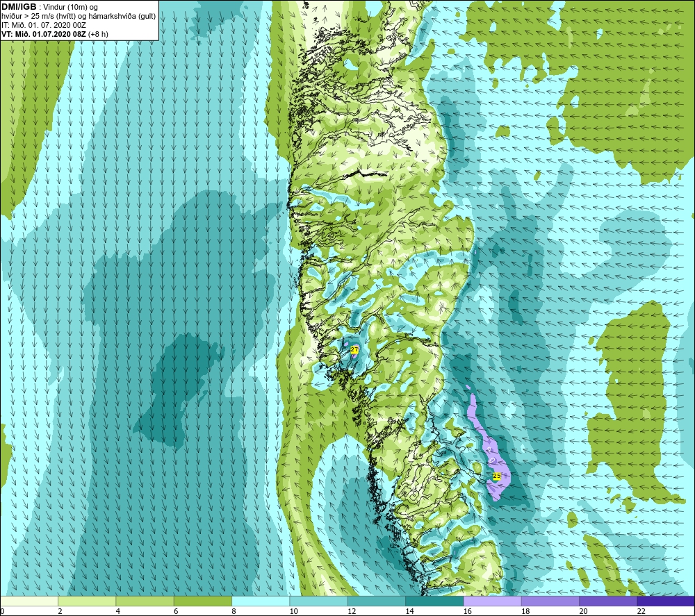Screen dimensions: 695x616
Task: Click the 12–14 m/s teal legend swatch
Action: coord(376,601)
